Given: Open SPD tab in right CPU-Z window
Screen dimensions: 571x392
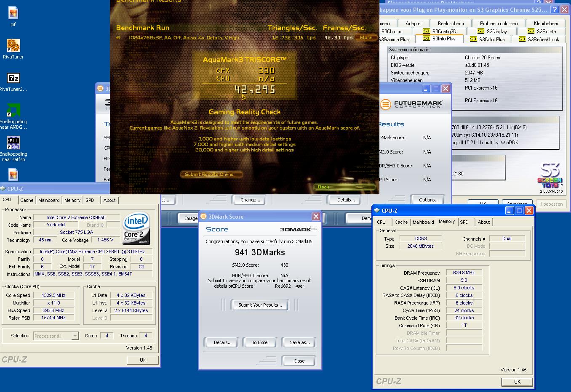Looking at the screenshot, I should coord(464,222).
